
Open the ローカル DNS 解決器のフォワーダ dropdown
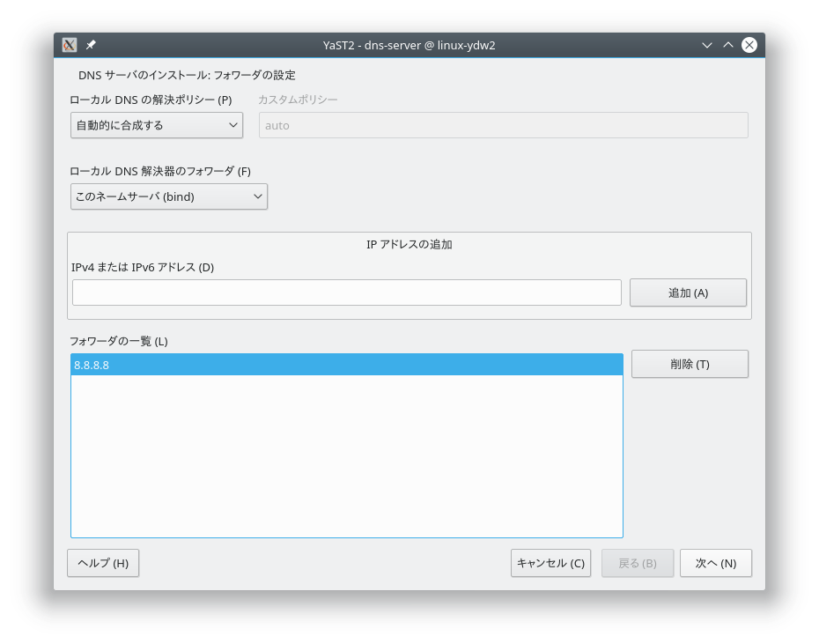click(169, 196)
